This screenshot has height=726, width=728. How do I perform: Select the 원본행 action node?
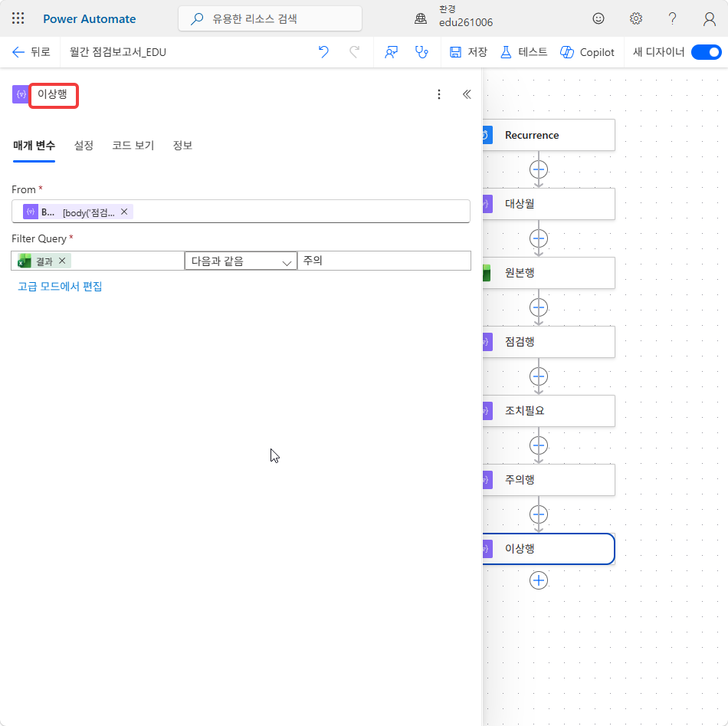click(x=549, y=273)
